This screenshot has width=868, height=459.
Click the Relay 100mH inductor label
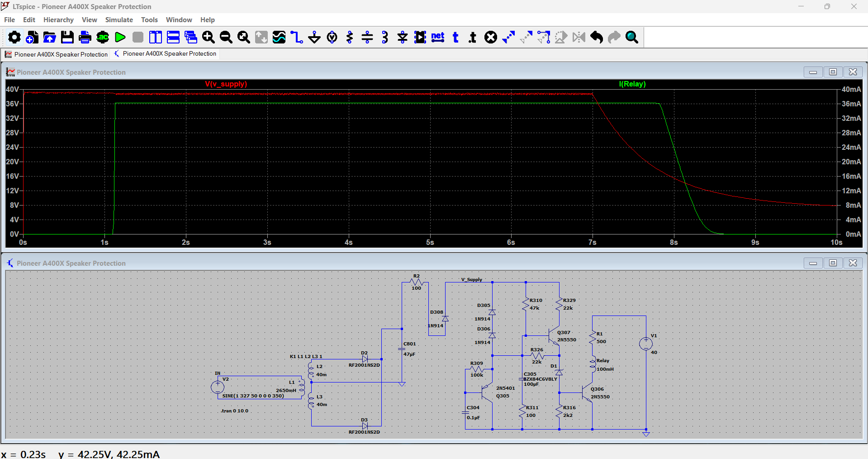tap(605, 365)
